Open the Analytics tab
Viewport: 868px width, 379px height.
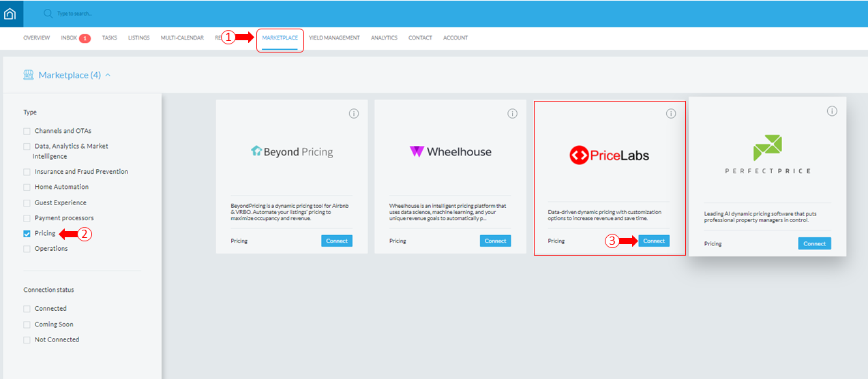[x=384, y=38]
